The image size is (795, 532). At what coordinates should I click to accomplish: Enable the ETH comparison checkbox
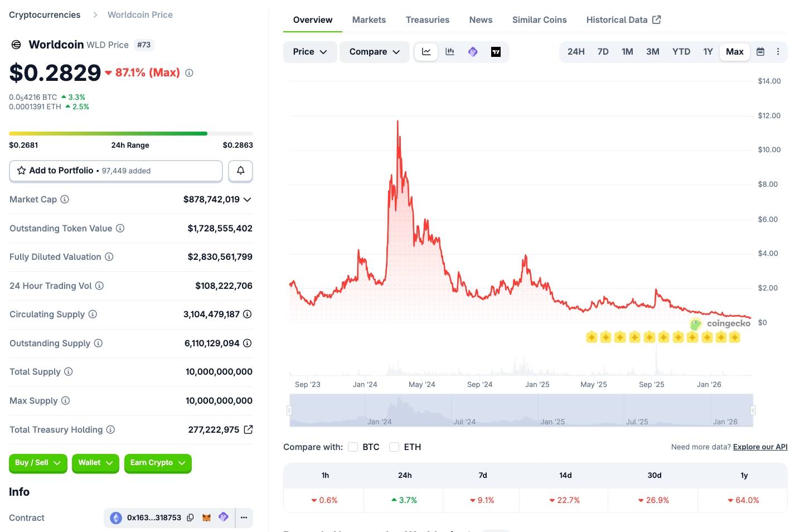tap(394, 447)
